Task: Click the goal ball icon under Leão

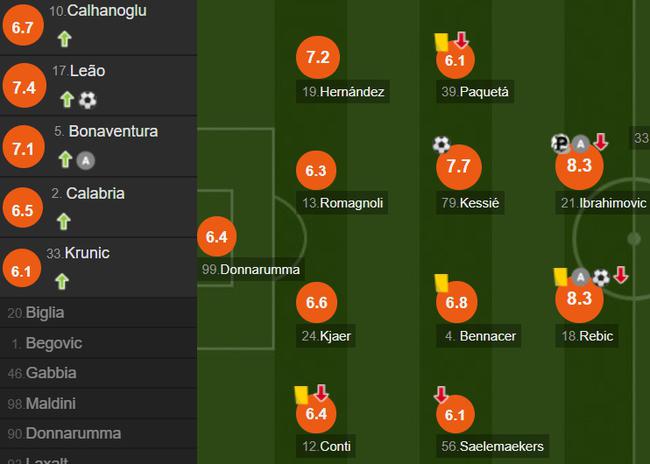Action: [87, 100]
